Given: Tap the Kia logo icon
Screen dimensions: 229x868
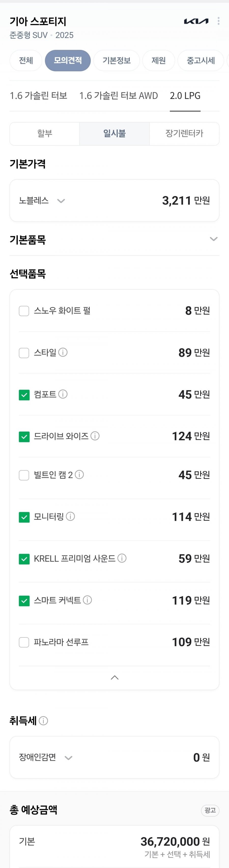Looking at the screenshot, I should tap(196, 21).
